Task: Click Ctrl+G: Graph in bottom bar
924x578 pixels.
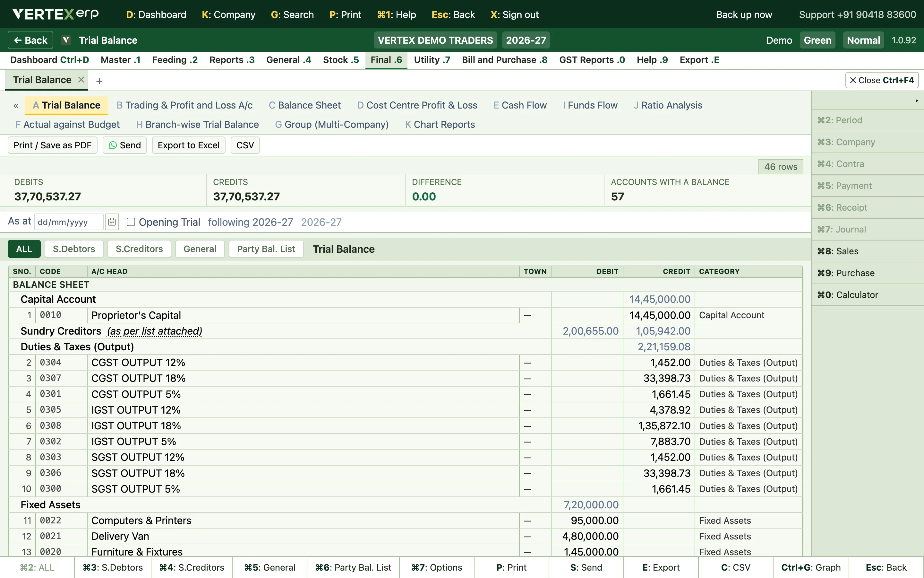Action: [811, 567]
